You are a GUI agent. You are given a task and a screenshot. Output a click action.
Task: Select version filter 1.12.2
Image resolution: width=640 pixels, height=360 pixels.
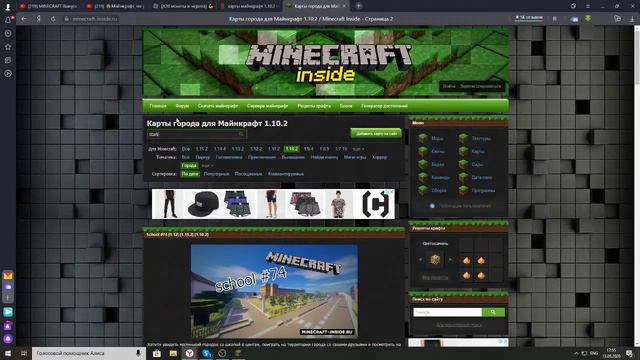pos(256,149)
